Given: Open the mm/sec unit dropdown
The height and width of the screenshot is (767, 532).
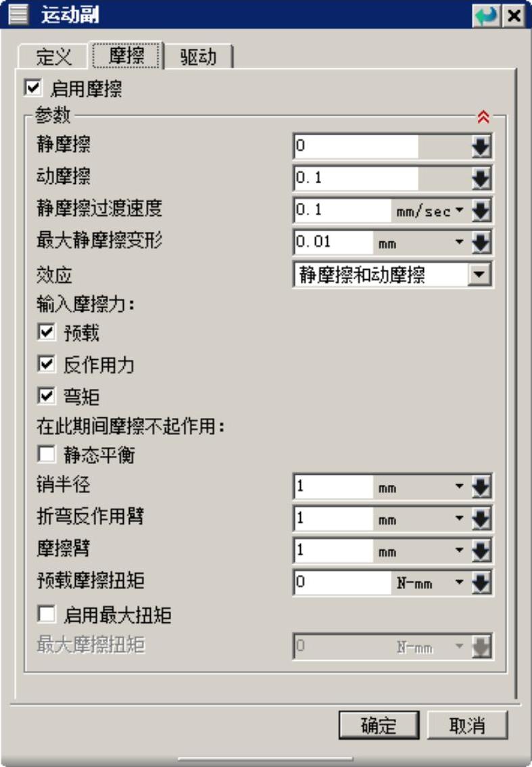Looking at the screenshot, I should [x=460, y=210].
